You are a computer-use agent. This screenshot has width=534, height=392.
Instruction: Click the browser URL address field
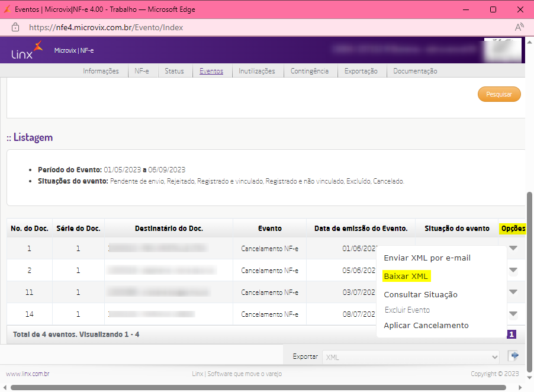[106, 27]
